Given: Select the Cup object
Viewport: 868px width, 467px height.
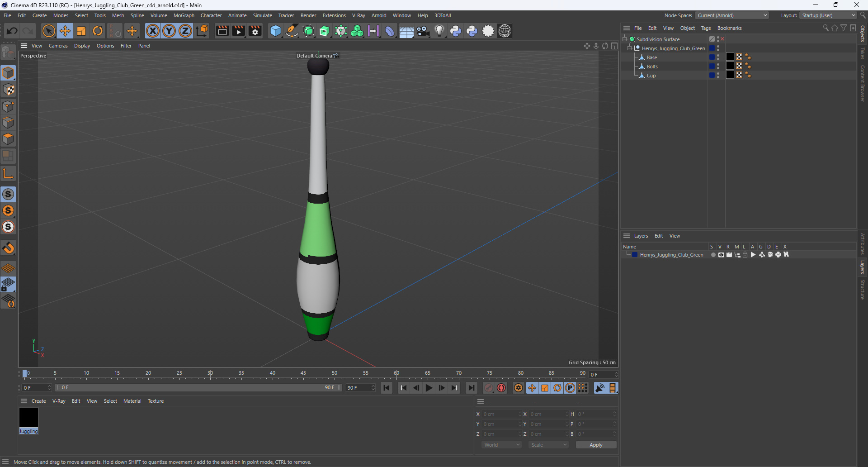Looking at the screenshot, I should click(x=651, y=76).
